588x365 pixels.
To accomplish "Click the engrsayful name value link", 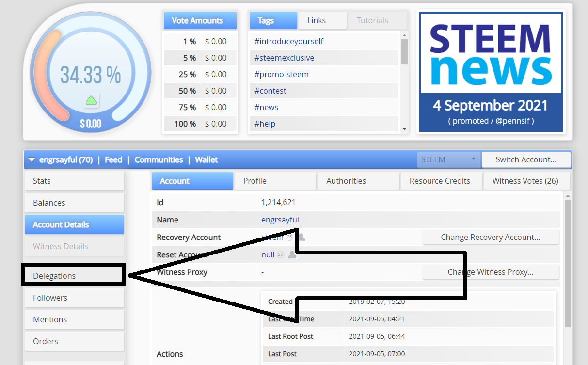I will (280, 220).
